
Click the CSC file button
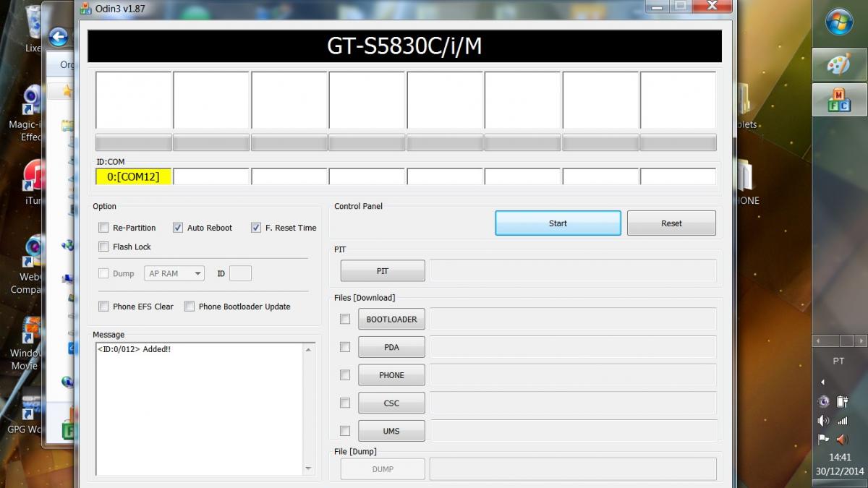tap(391, 403)
